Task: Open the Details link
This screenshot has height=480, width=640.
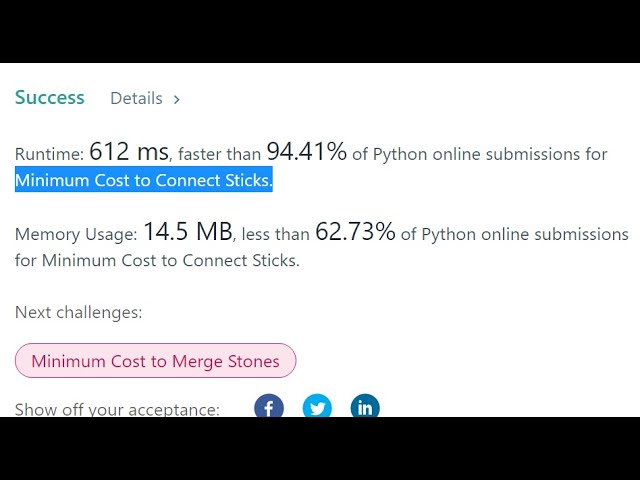Action: pos(136,98)
